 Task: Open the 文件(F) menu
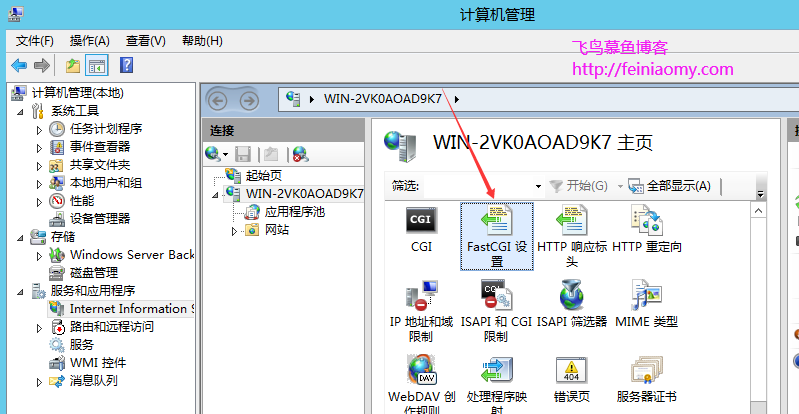[x=35, y=41]
